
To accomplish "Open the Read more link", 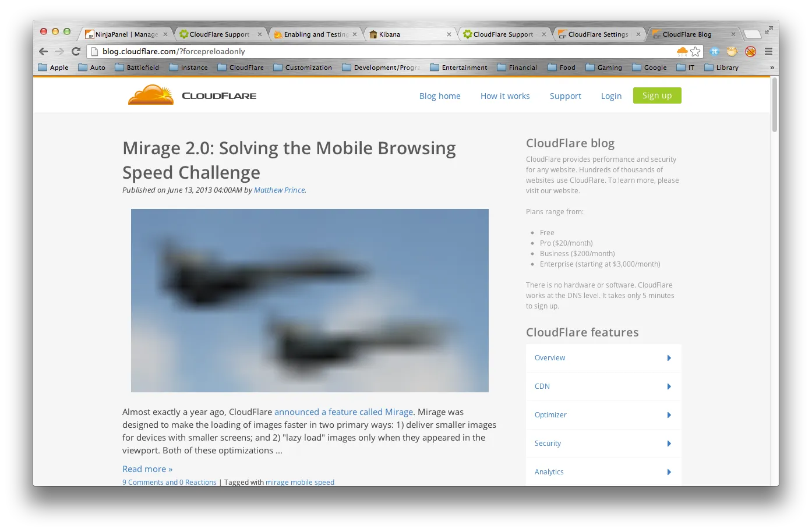I will pos(147,469).
